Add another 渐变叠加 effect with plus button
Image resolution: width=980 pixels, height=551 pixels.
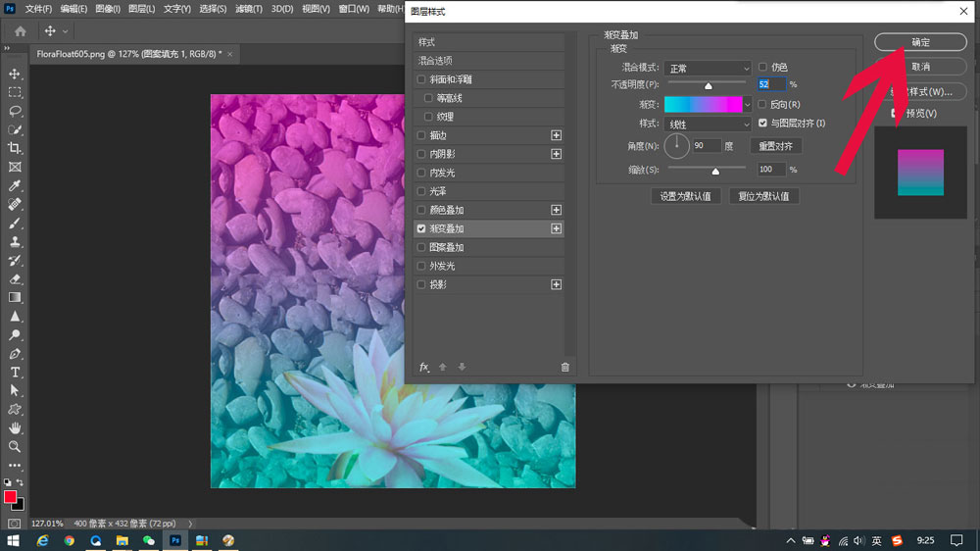click(557, 228)
